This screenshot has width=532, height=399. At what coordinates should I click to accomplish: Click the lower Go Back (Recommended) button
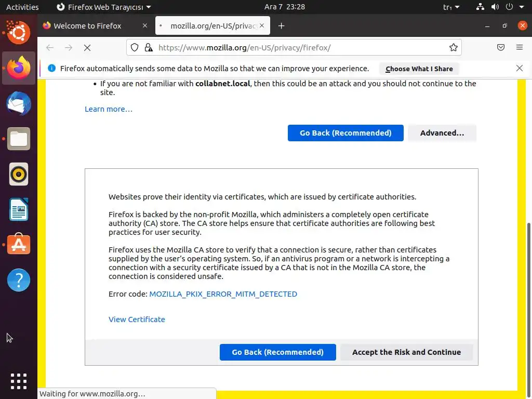[277, 352]
